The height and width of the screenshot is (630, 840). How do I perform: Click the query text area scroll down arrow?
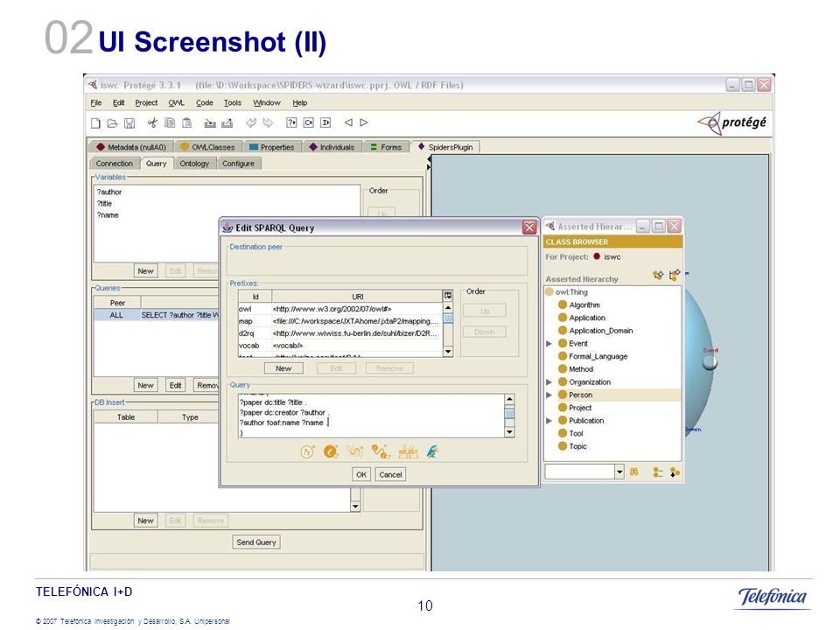(509, 431)
